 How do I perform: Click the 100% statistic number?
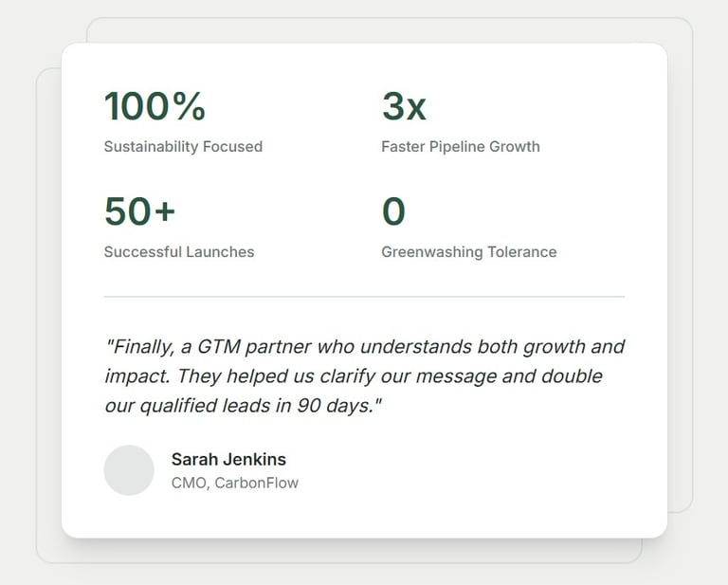click(x=155, y=106)
